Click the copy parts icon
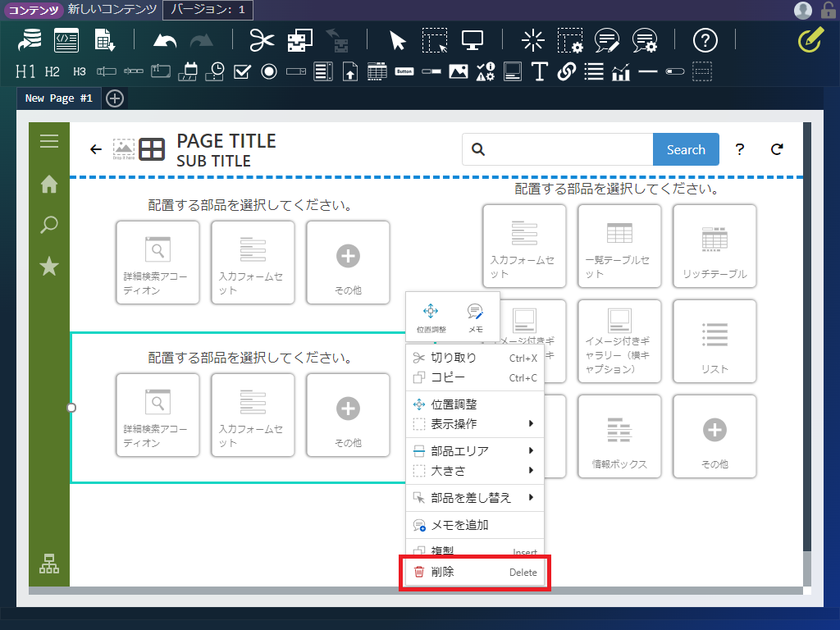 (x=300, y=40)
